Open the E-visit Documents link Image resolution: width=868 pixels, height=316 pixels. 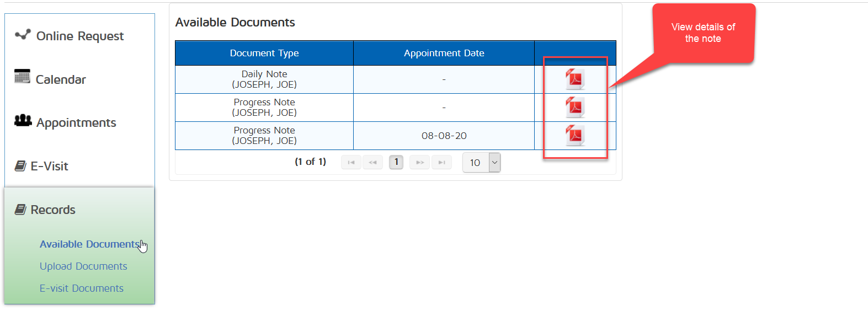coord(82,288)
